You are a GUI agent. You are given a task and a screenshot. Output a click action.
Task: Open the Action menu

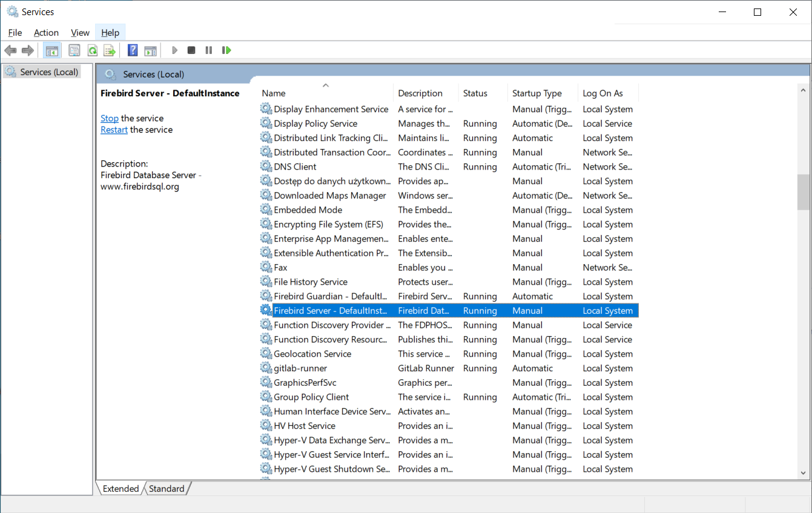pos(46,33)
